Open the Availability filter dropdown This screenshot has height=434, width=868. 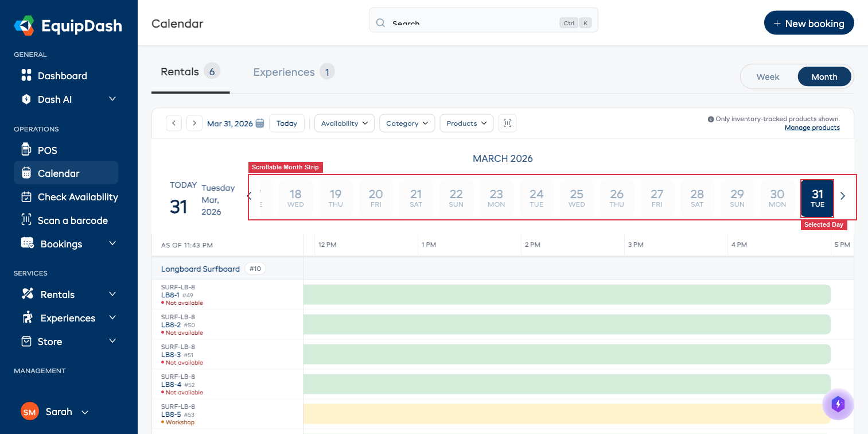(344, 123)
